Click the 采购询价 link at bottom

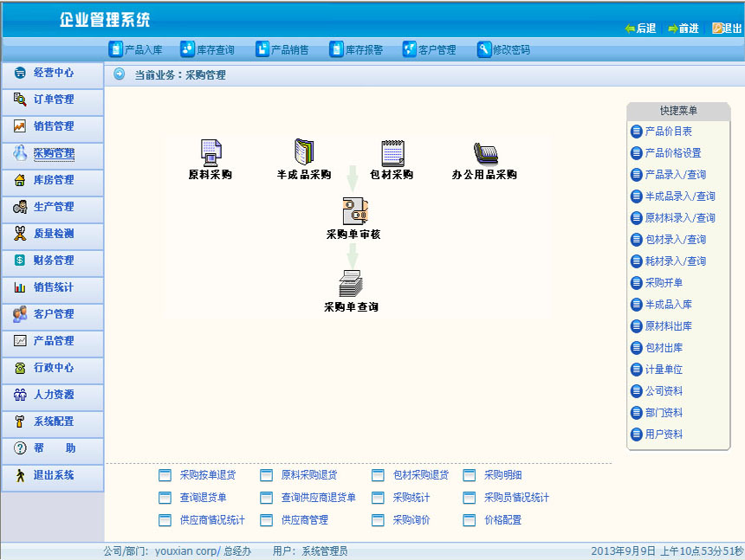click(x=411, y=520)
